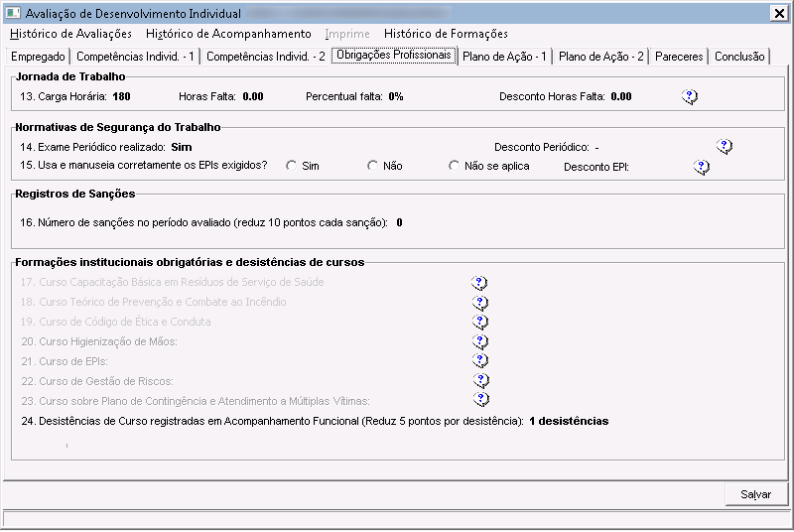Choose Não se aplica for EPIs
Screen dimensions: 794x532
(454, 166)
